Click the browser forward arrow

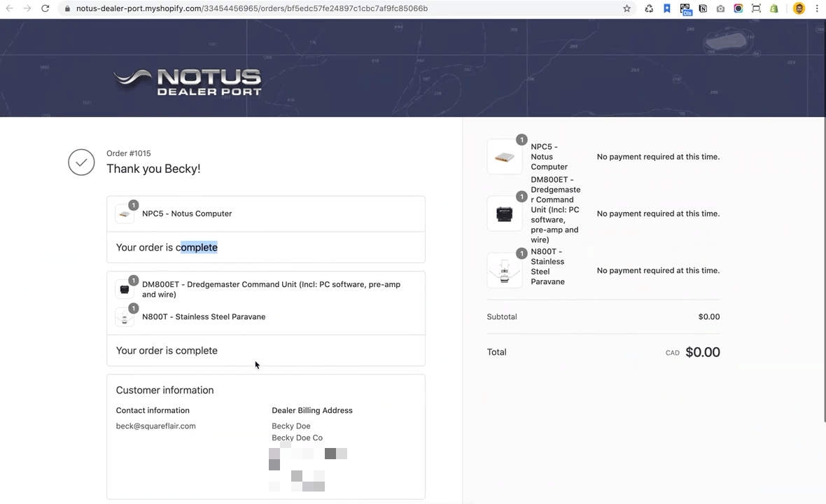click(x=27, y=8)
